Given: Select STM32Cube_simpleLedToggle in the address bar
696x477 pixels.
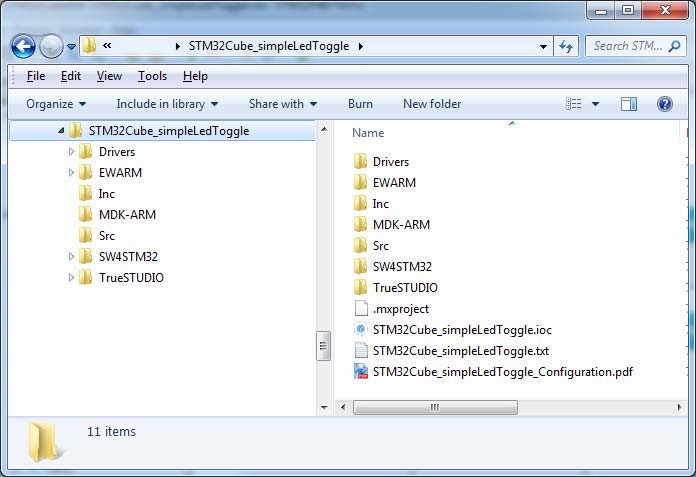Looking at the screenshot, I should tap(269, 46).
